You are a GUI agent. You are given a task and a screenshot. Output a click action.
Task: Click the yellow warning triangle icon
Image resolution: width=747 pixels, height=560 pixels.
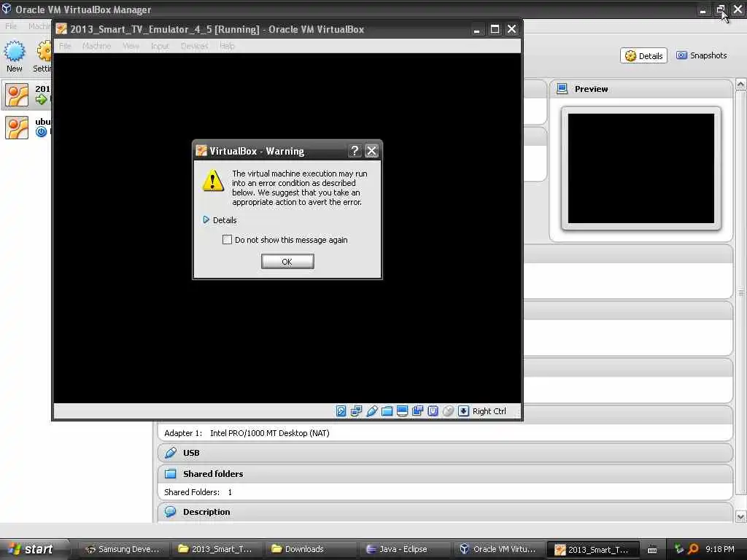(x=213, y=181)
